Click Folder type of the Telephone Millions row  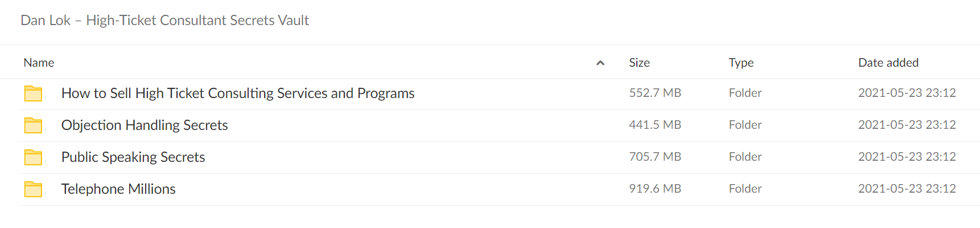point(745,189)
